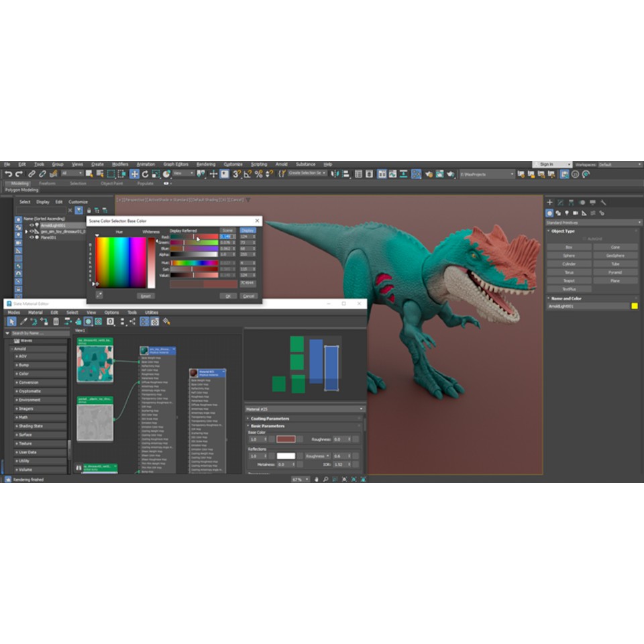Toggle the AutoGrid checkbox

point(584,239)
